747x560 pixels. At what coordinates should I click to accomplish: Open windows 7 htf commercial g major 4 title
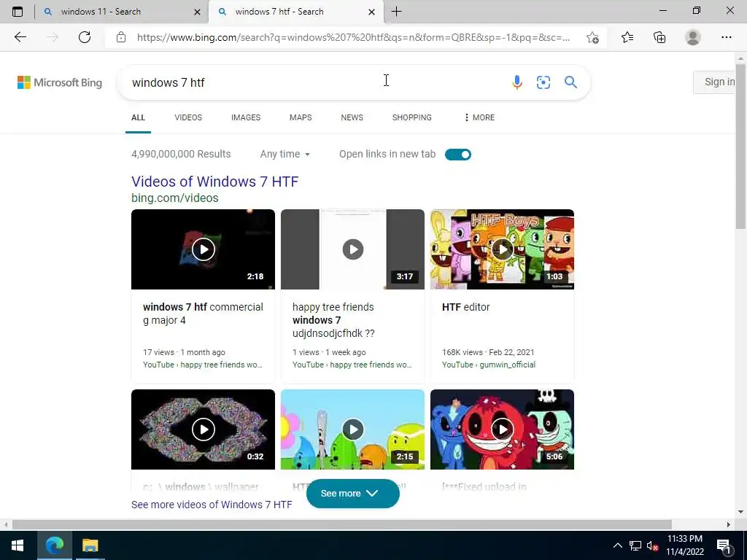[x=203, y=314]
